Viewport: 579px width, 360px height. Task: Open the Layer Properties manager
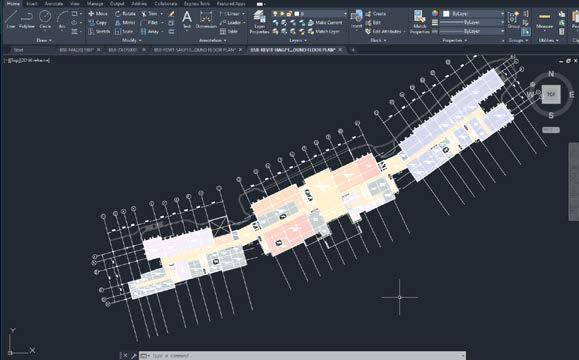[x=259, y=22]
